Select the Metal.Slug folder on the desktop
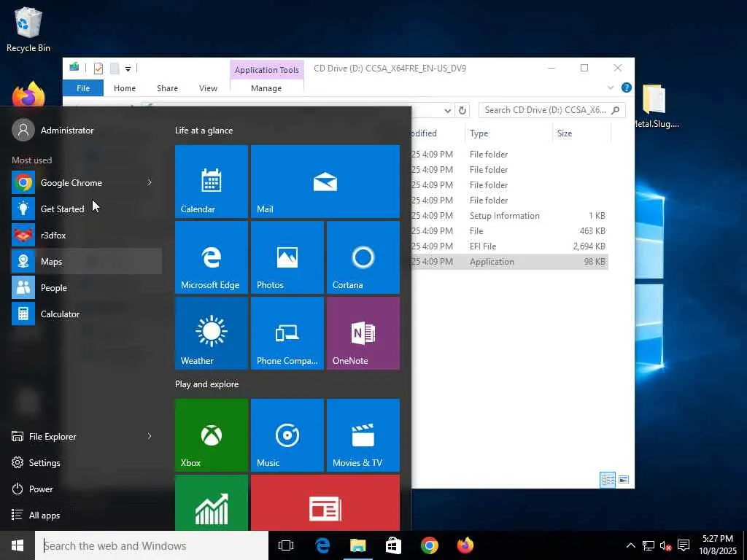Viewport: 747px width, 560px height. [655, 106]
